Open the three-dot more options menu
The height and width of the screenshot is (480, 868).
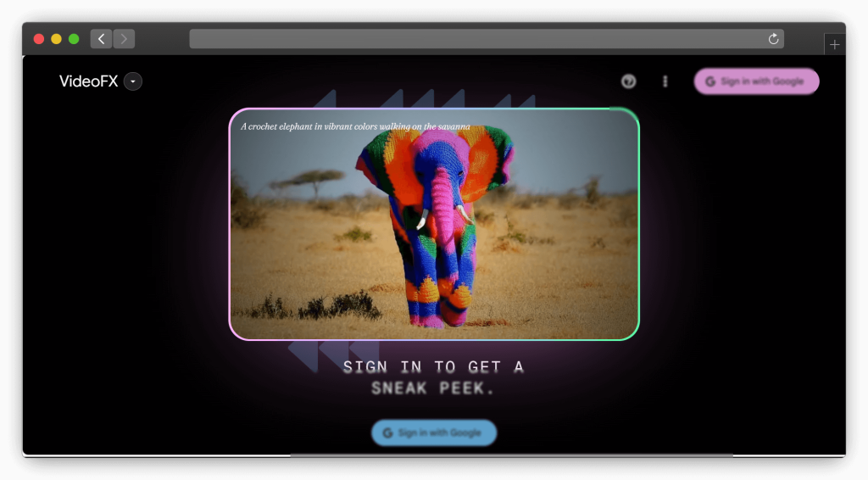[665, 81]
